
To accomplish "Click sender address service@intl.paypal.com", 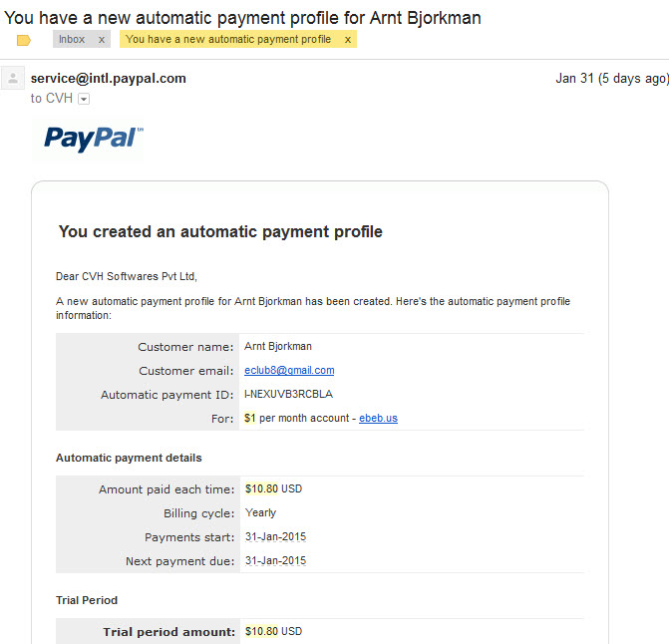I will coord(109,79).
